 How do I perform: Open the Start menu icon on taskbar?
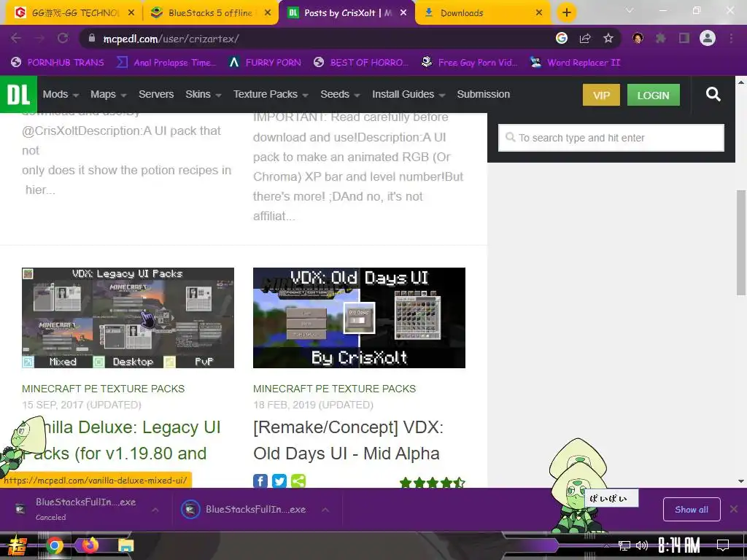pyautogui.click(x=17, y=545)
